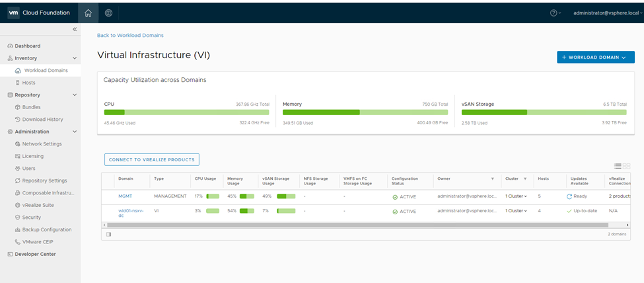Open Repository Settings in sidebar
The height and width of the screenshot is (283, 644).
pyautogui.click(x=44, y=181)
